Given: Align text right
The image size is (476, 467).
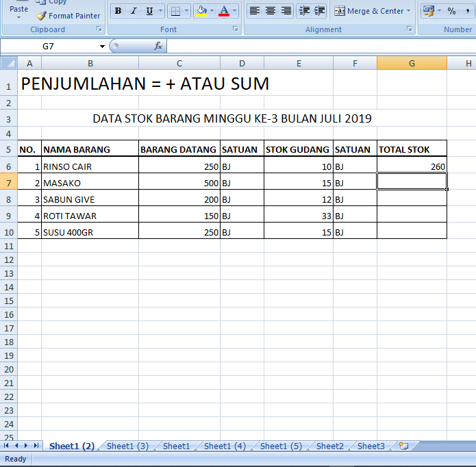Looking at the screenshot, I should click(286, 11).
